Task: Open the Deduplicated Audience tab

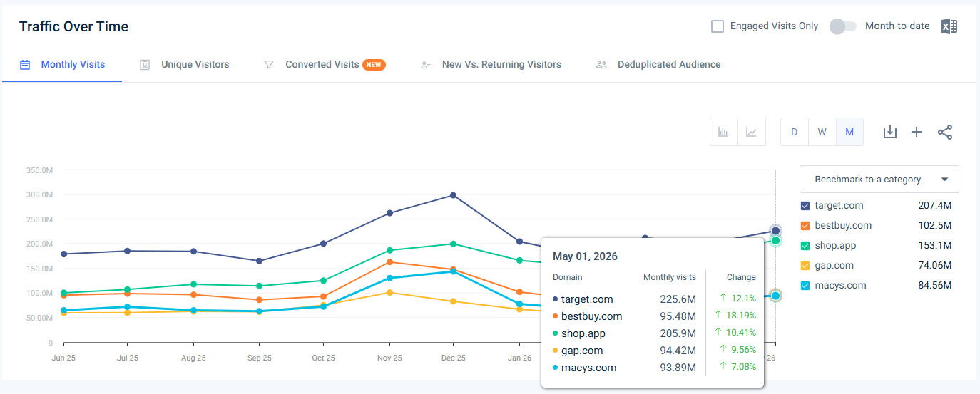Action: tap(658, 65)
